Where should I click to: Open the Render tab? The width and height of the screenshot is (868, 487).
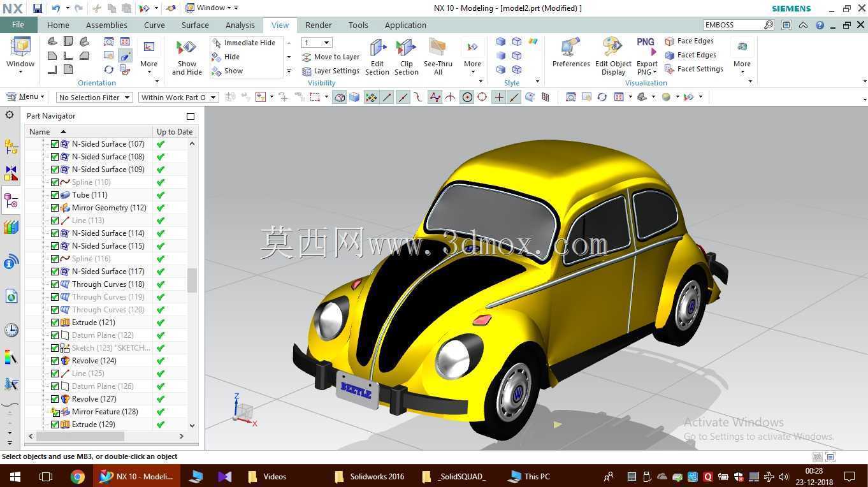point(318,25)
